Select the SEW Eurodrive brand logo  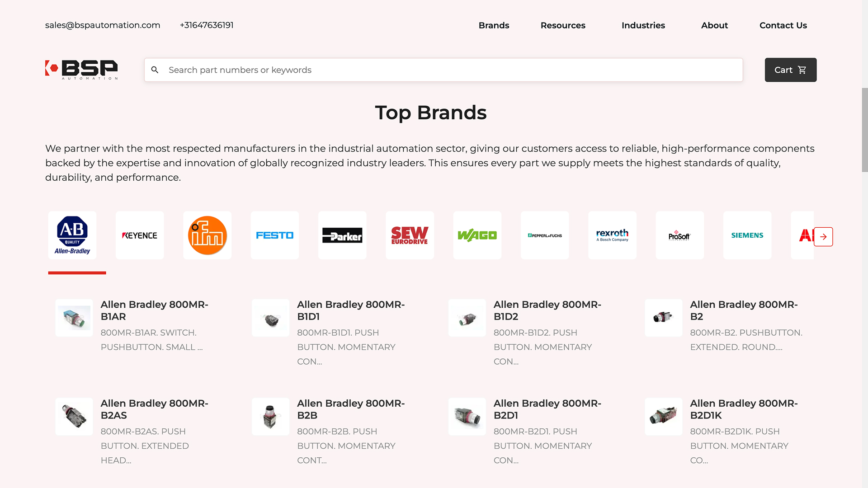pos(410,235)
